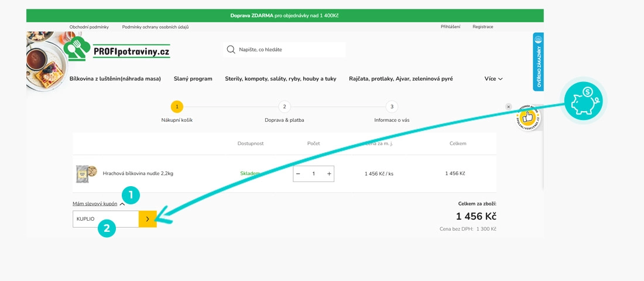The width and height of the screenshot is (644, 281).
Task: Click the Přihlášení link
Action: [451, 27]
